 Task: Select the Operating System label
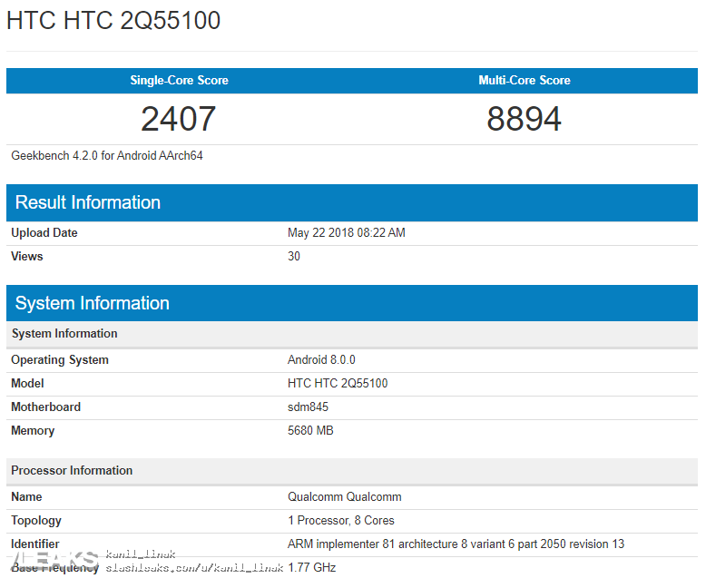click(x=60, y=359)
